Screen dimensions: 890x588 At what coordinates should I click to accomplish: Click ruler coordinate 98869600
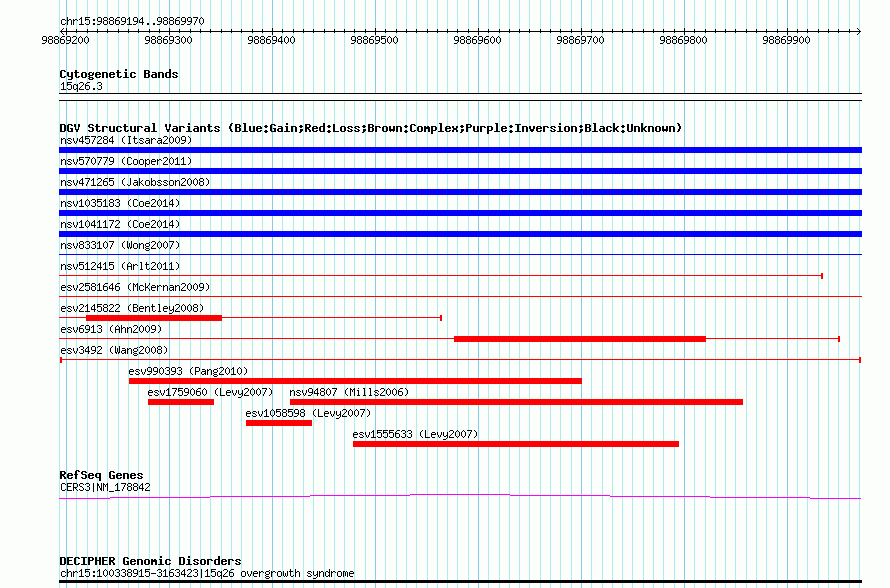477,40
